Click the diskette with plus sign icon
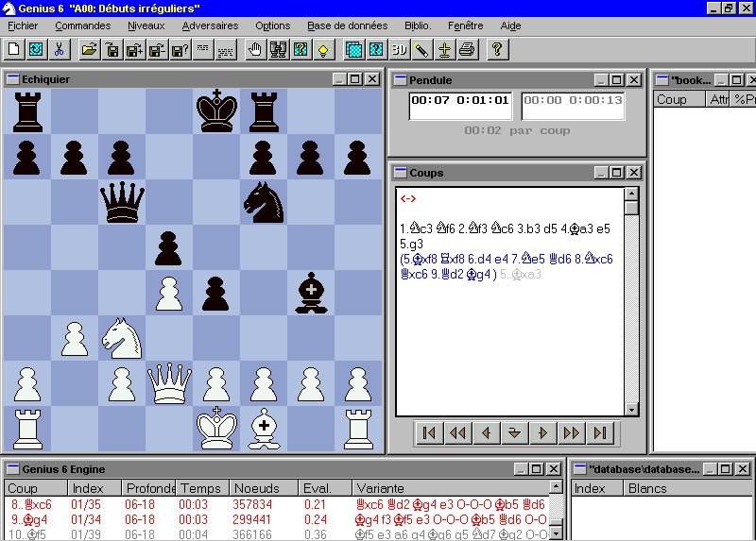Image resolution: width=756 pixels, height=541 pixels. point(134,49)
